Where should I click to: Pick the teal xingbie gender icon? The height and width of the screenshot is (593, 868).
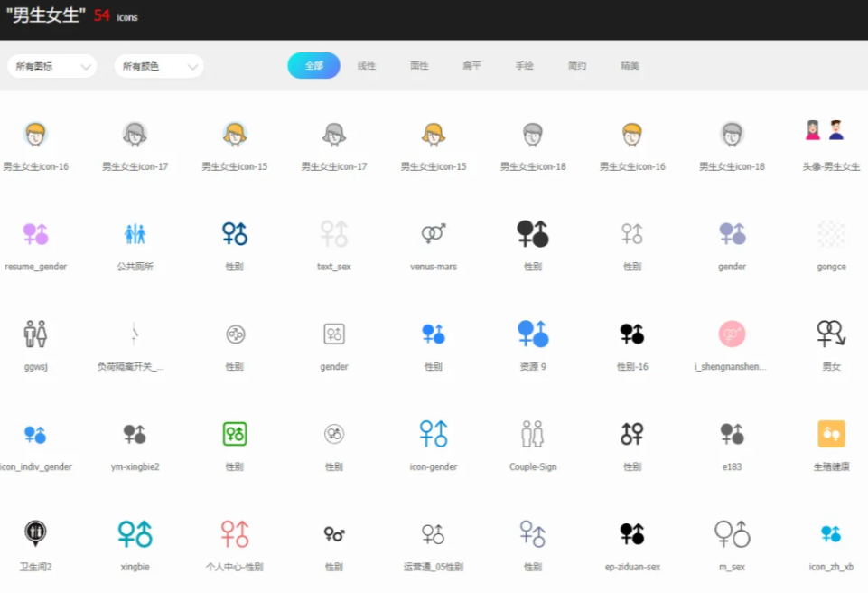(135, 533)
